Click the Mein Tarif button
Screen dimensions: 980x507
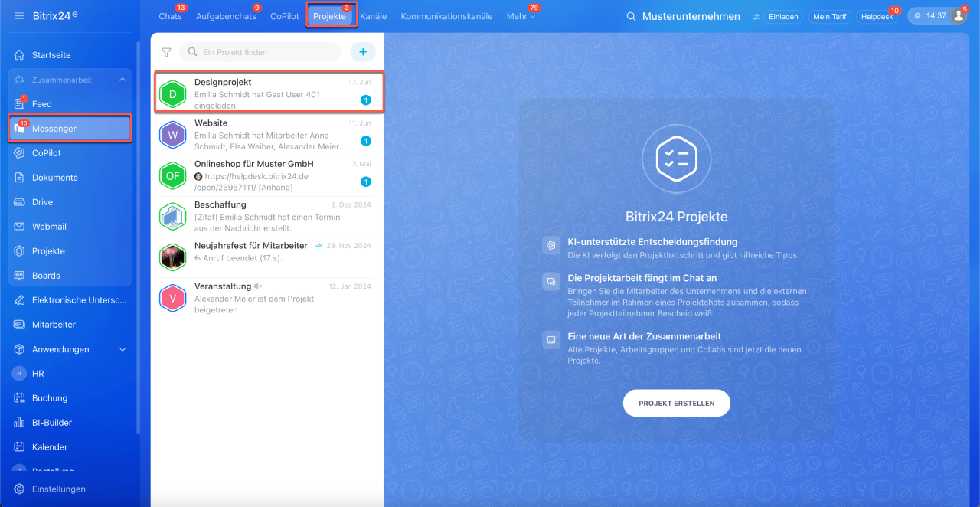coord(829,16)
